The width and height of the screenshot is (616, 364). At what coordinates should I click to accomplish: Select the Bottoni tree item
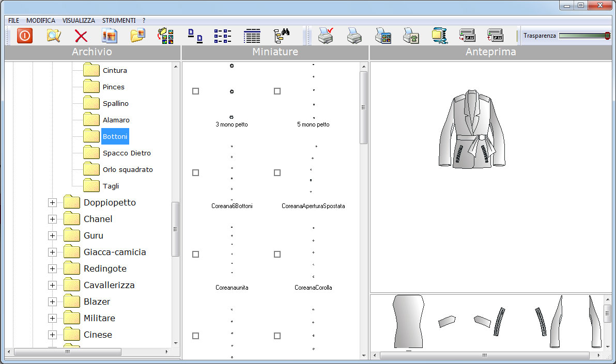(115, 136)
